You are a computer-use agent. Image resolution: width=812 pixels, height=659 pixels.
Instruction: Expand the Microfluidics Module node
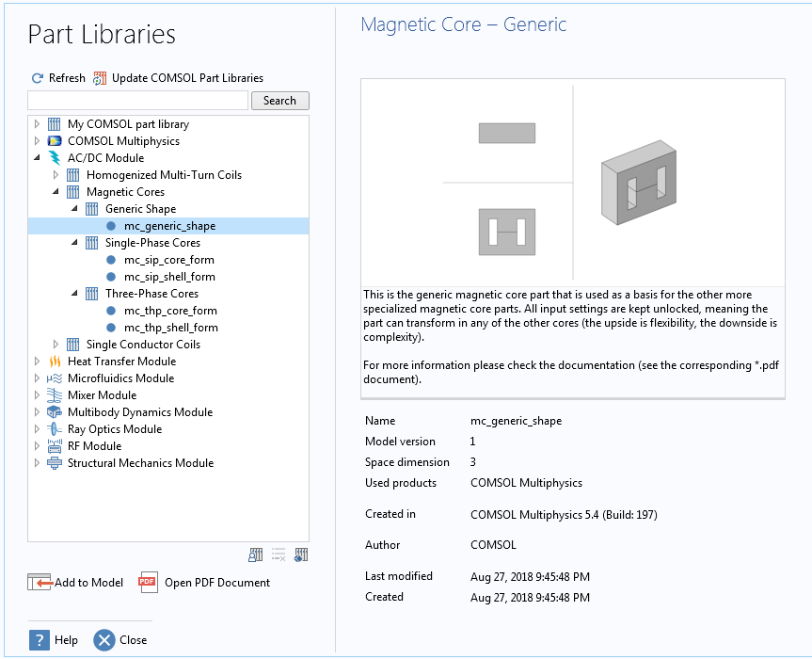(37, 378)
